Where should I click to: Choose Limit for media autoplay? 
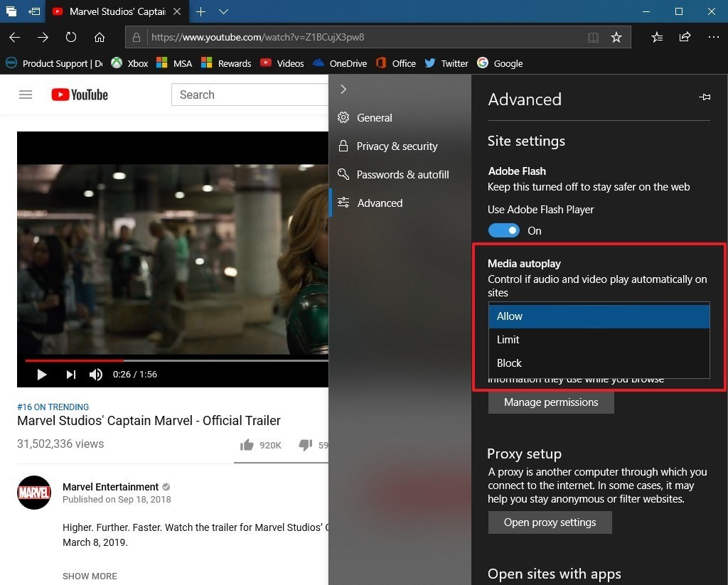(x=599, y=339)
